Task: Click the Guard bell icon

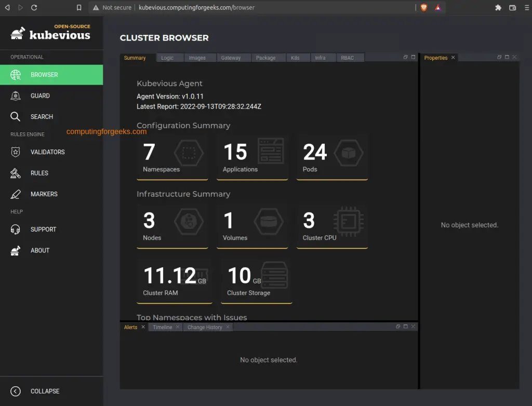Action: click(x=15, y=96)
